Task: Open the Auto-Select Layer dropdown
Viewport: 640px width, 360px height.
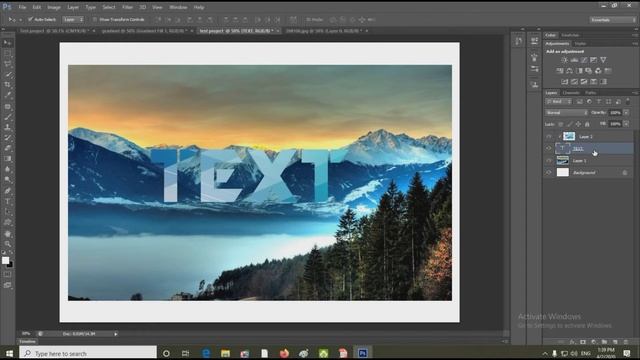Action: click(73, 19)
